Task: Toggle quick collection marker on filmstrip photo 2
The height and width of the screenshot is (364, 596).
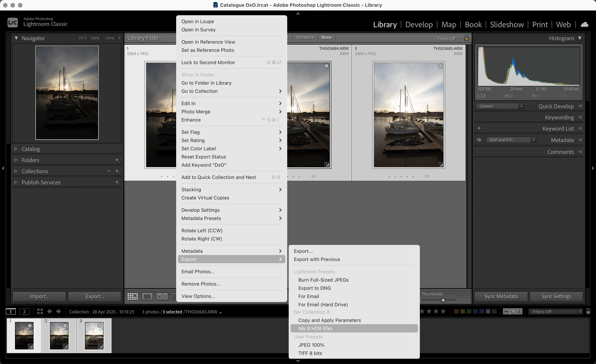Action: tap(65, 326)
